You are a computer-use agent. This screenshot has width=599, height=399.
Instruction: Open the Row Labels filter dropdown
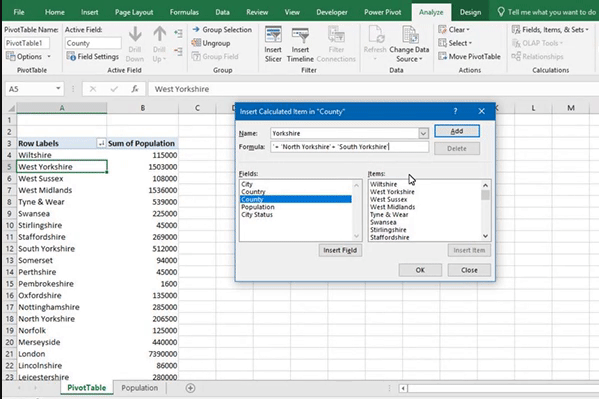pos(101,143)
